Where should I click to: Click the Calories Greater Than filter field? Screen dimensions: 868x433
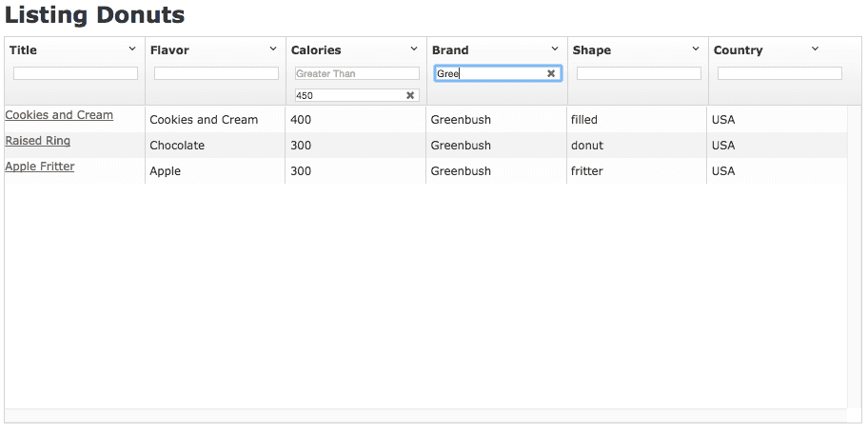(357, 73)
